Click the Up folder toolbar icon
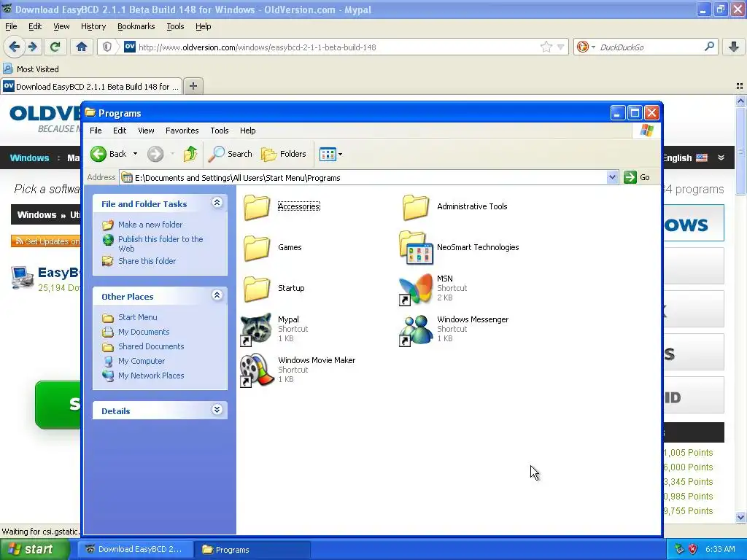 190,154
